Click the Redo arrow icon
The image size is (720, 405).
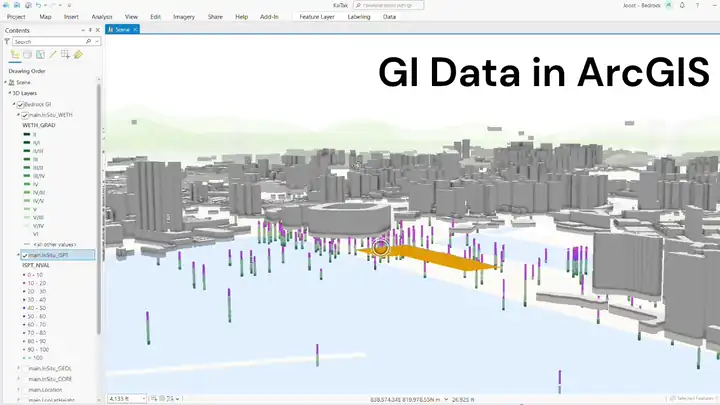coord(54,5)
